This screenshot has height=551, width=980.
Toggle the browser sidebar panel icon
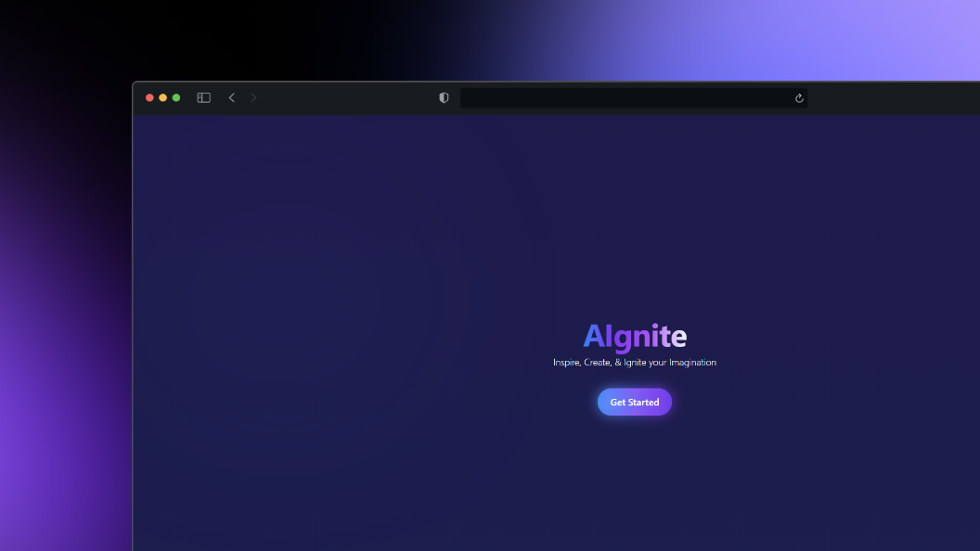coord(204,97)
